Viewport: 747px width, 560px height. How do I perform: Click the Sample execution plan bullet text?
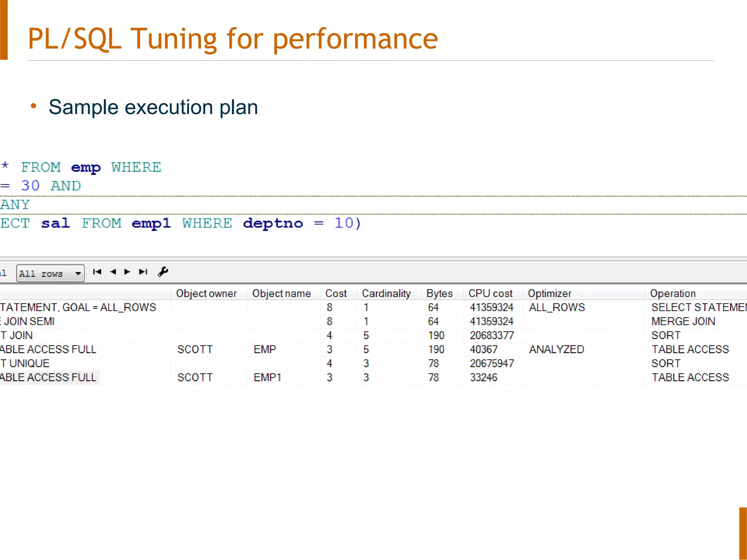pos(153,107)
